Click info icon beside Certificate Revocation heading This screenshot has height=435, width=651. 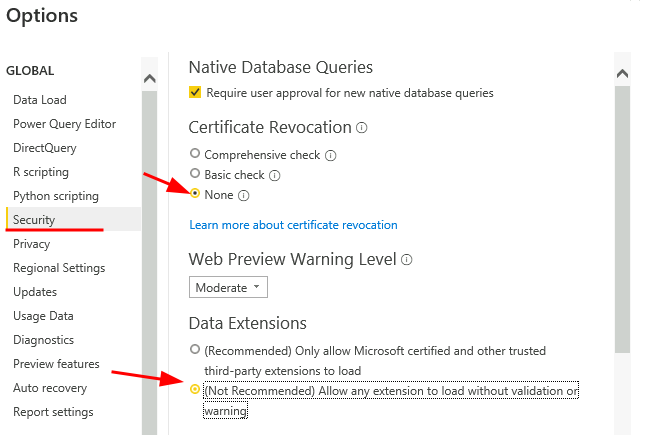(x=362, y=128)
